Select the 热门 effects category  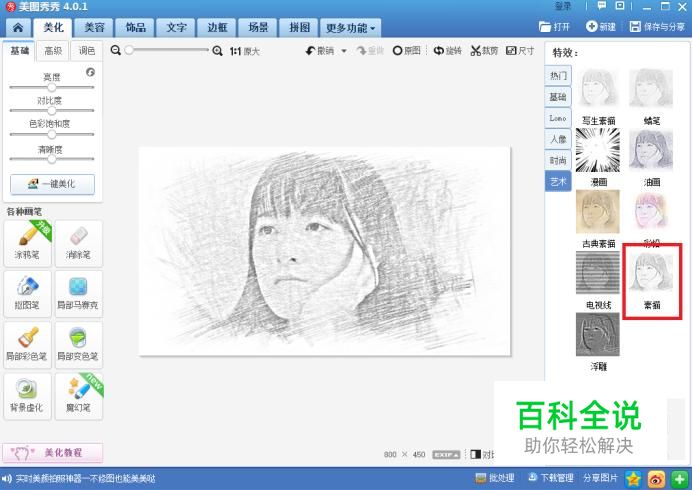point(558,75)
